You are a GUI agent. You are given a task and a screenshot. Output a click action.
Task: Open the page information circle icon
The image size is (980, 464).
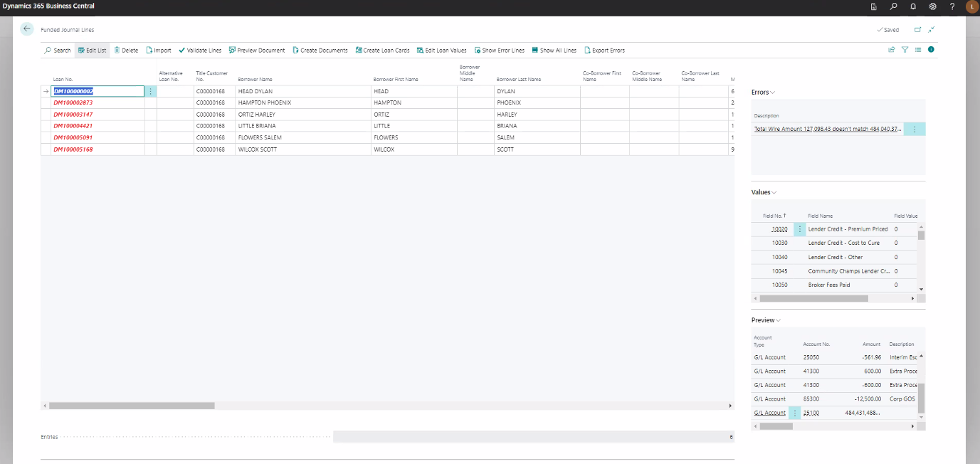click(x=932, y=49)
